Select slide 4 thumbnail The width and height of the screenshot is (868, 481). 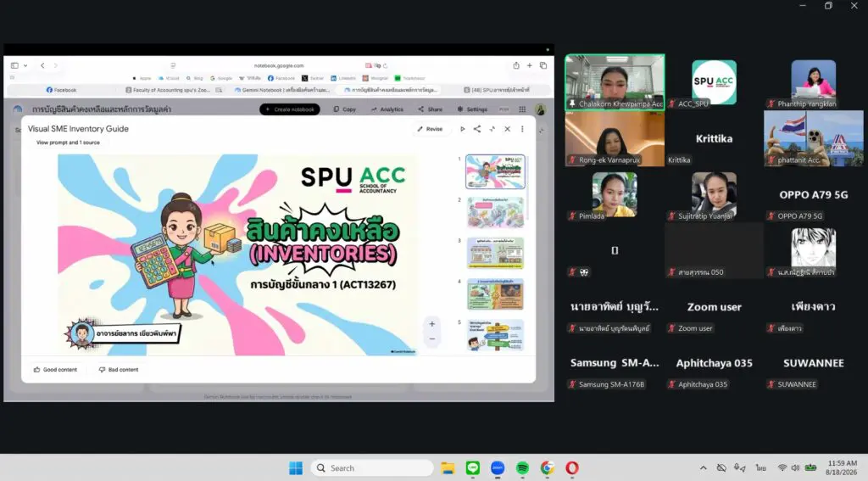click(495, 294)
